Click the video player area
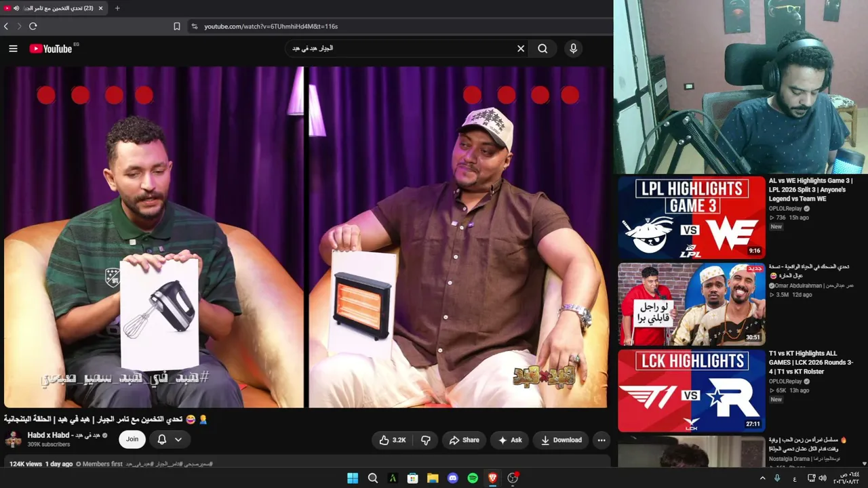The width and height of the screenshot is (868, 488). pyautogui.click(x=305, y=237)
